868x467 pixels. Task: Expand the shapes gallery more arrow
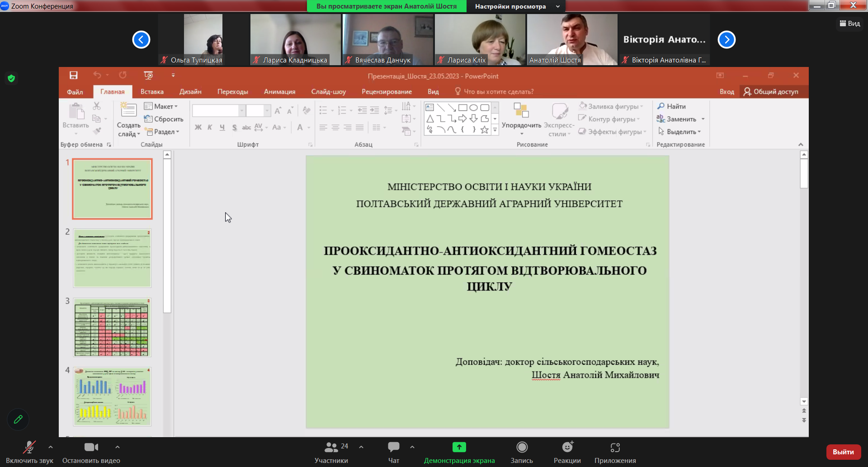(x=495, y=130)
